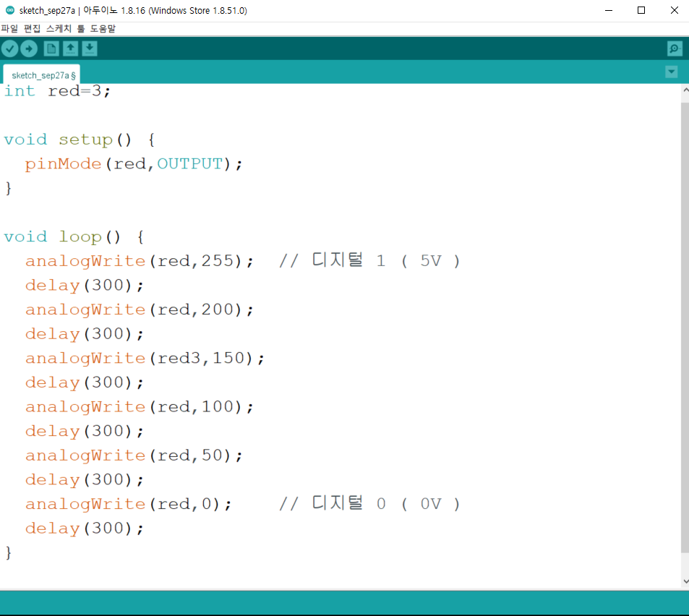Click on 'void loop() {' line
This screenshot has height=616, width=689.
(74, 237)
